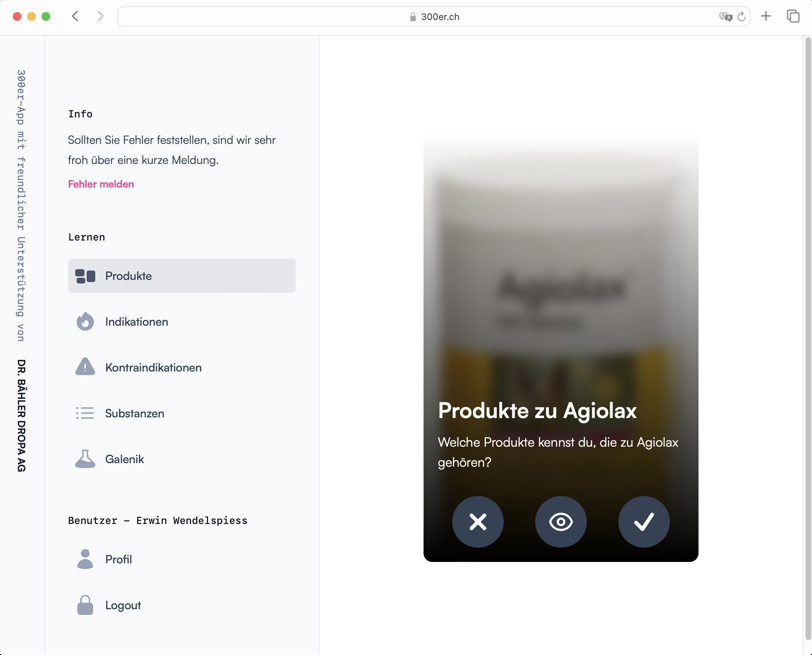812x655 pixels.
Task: Open the Galenik learning section
Action: click(125, 459)
